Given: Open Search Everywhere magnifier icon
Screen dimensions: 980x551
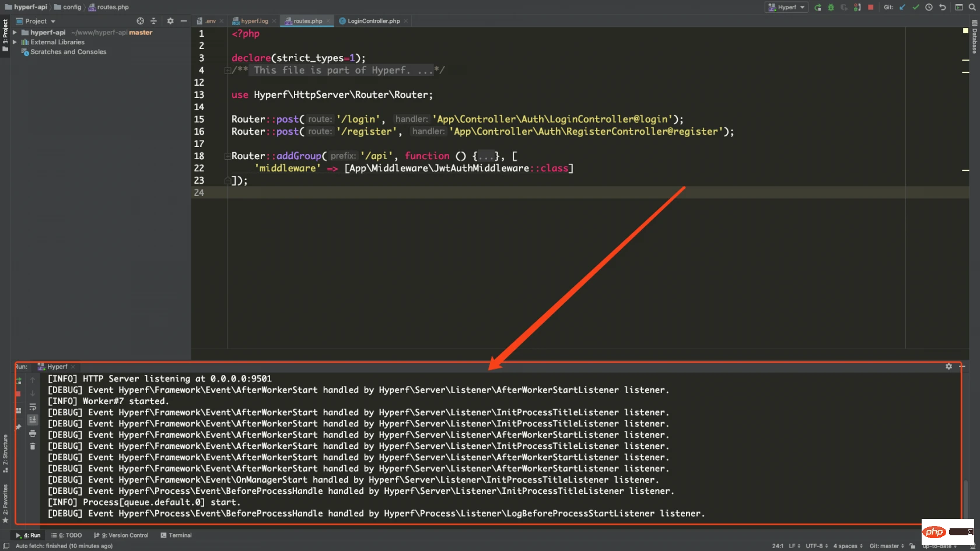Looking at the screenshot, I should [x=971, y=7].
